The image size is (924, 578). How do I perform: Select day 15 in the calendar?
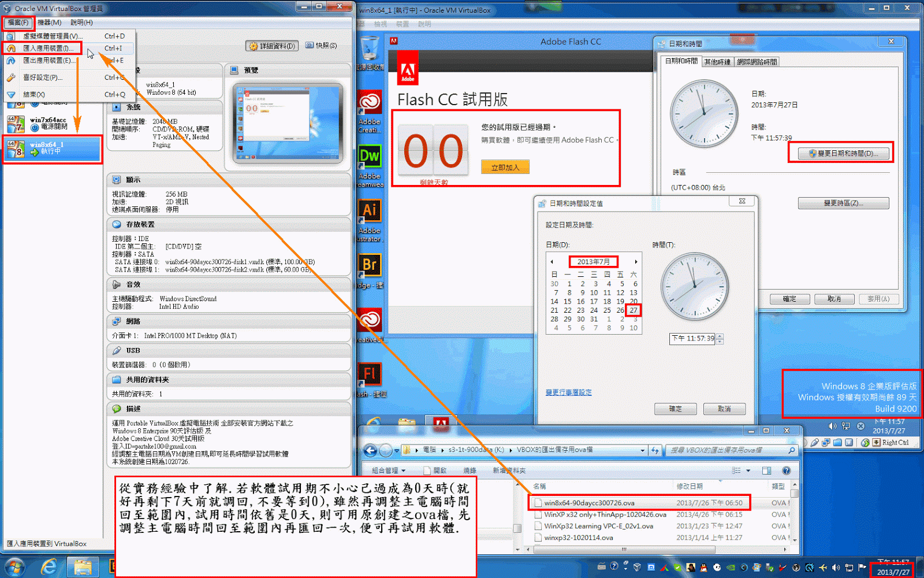click(568, 302)
